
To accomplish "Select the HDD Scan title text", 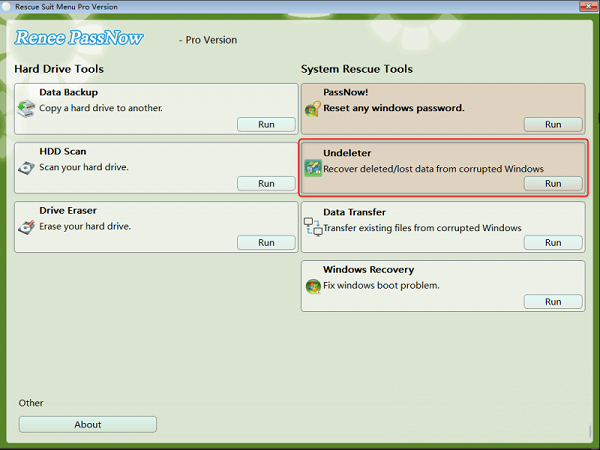I will click(63, 152).
